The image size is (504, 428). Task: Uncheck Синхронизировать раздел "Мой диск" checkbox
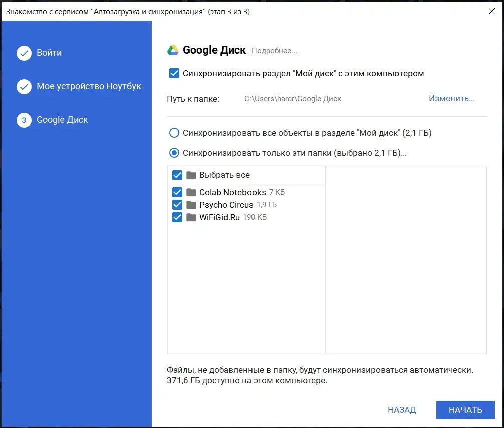[174, 73]
